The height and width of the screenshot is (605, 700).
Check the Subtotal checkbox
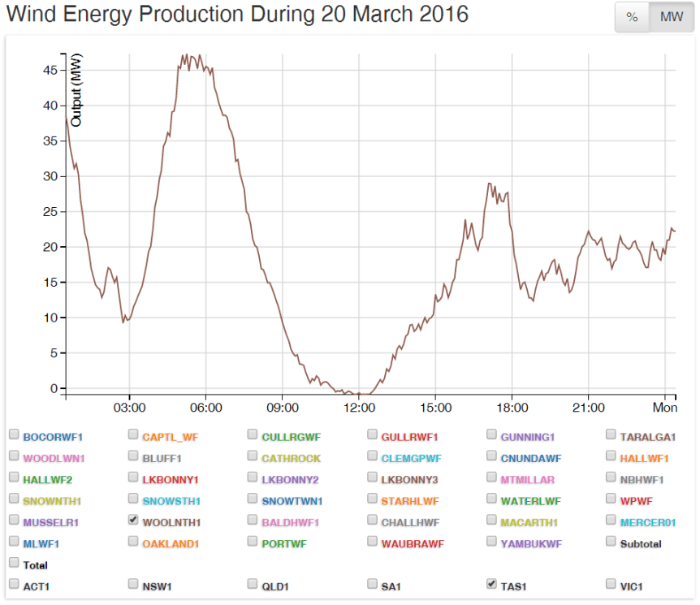coord(611,541)
